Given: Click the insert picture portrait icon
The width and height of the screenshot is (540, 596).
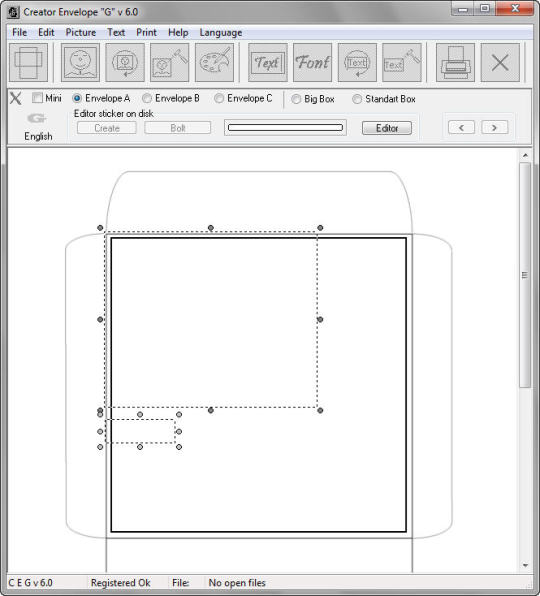Looking at the screenshot, I should point(81,62).
